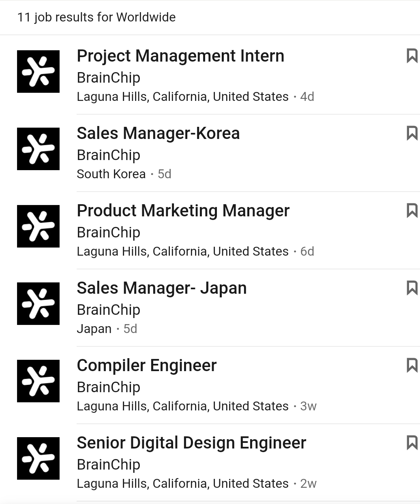The image size is (420, 504).
Task: Click the South Korea location text
Action: point(111,174)
